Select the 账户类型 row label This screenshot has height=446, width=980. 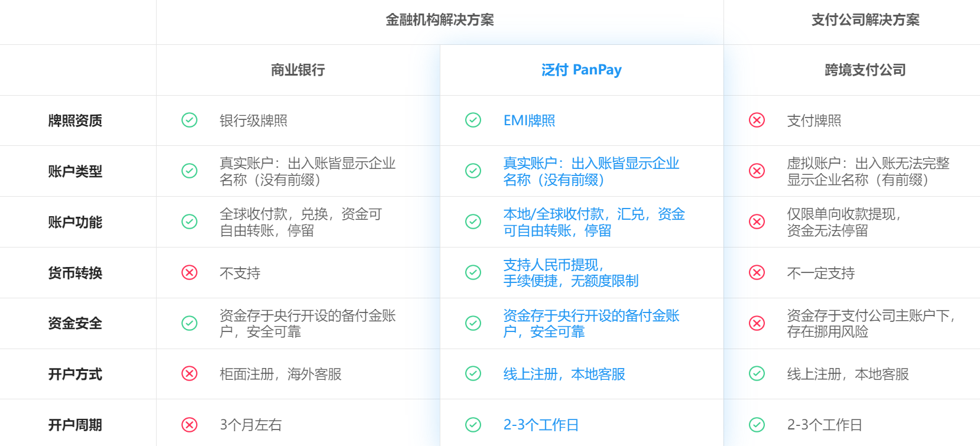pyautogui.click(x=75, y=171)
